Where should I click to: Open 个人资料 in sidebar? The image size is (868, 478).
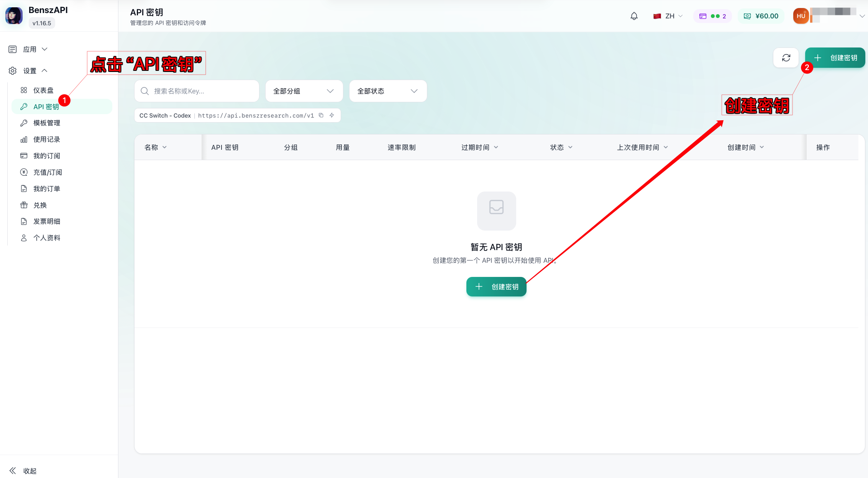pos(61,238)
